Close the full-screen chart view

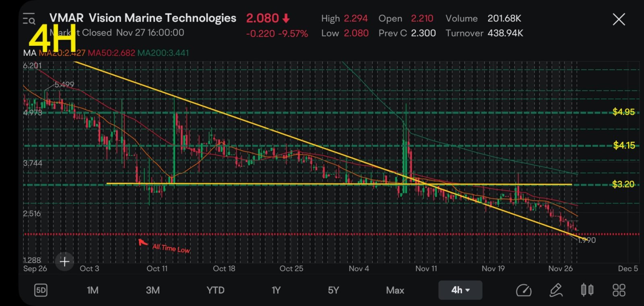pos(619,19)
